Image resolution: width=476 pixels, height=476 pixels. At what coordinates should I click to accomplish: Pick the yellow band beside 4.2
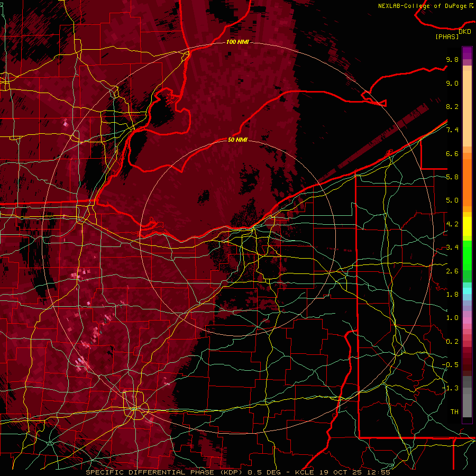pyautogui.click(x=467, y=226)
